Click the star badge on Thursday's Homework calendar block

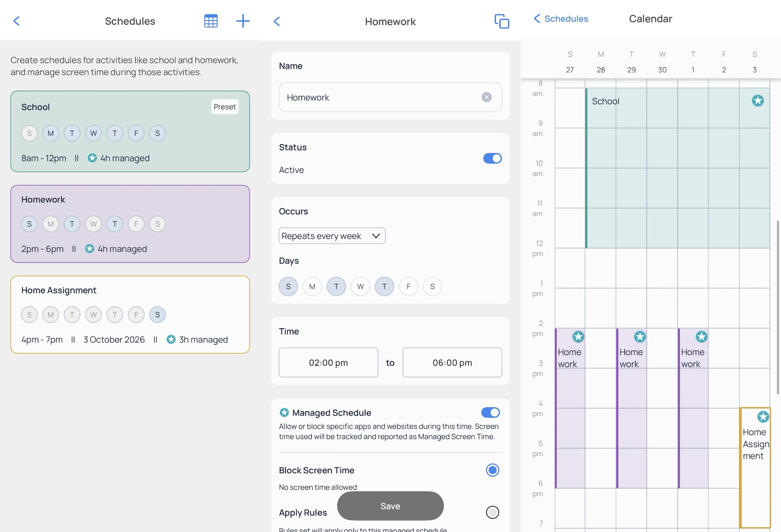pyautogui.click(x=702, y=337)
